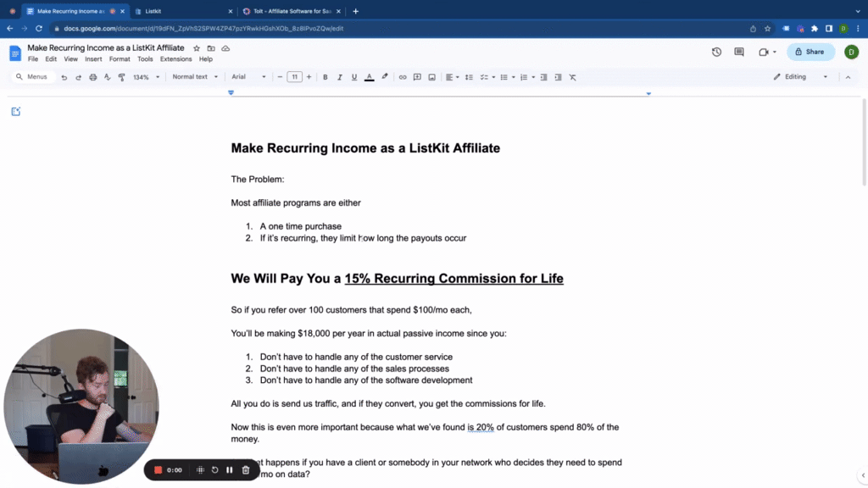Open the Format menu

120,59
